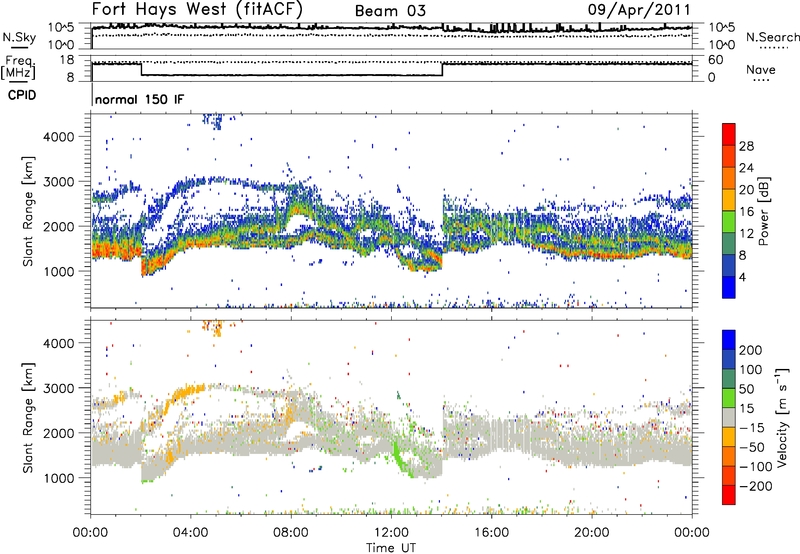Click the 'normal 150 IF' mode text

[139, 99]
